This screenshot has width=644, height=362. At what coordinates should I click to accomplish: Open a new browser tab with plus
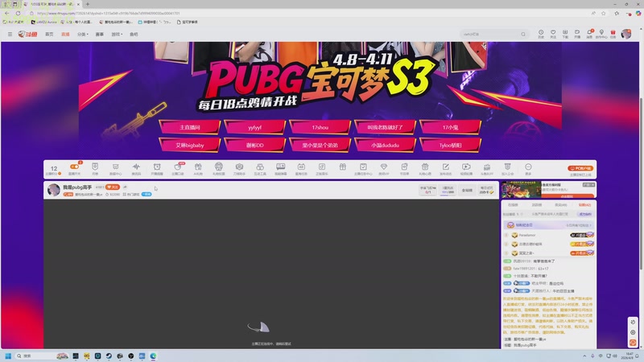(x=88, y=4)
